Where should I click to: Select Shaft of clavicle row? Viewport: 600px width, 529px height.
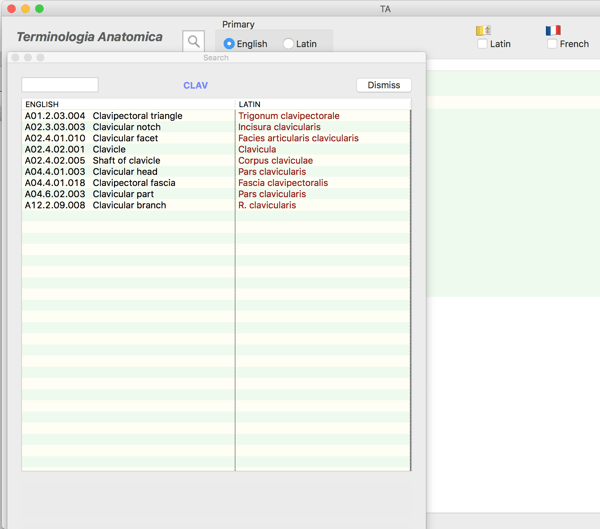click(x=126, y=160)
